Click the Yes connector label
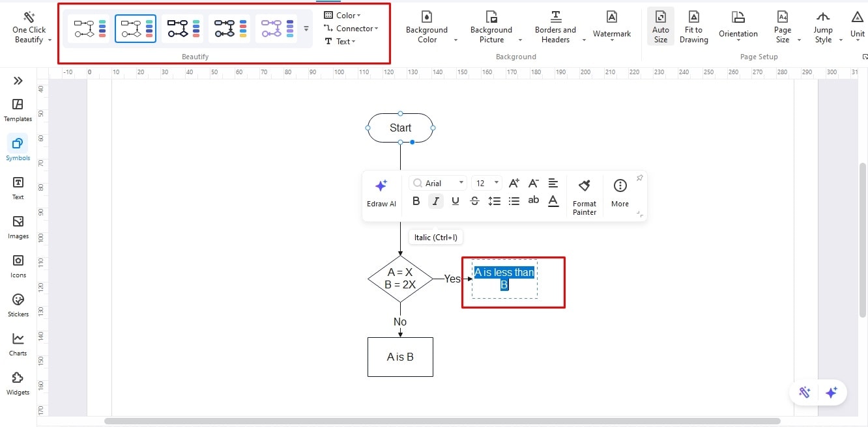 pos(452,279)
